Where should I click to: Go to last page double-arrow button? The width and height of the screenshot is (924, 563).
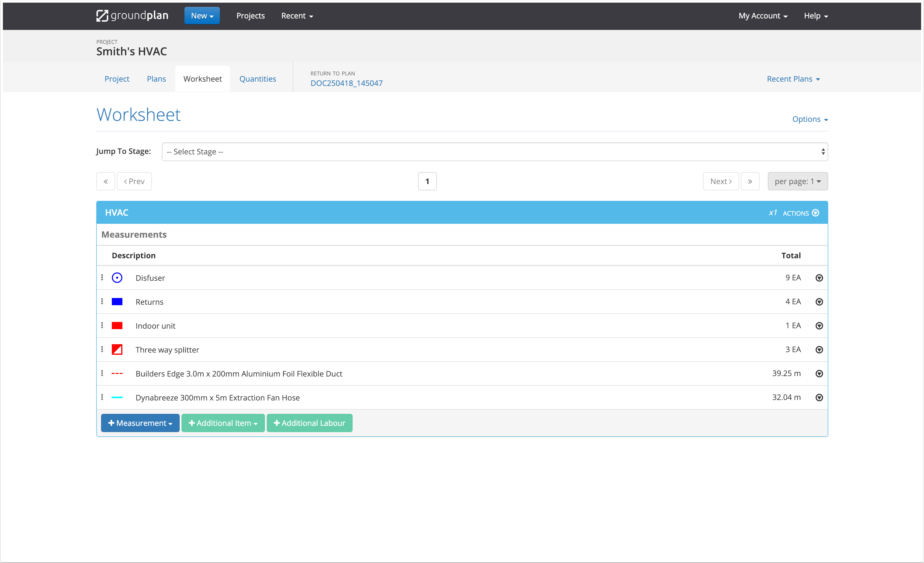point(750,181)
